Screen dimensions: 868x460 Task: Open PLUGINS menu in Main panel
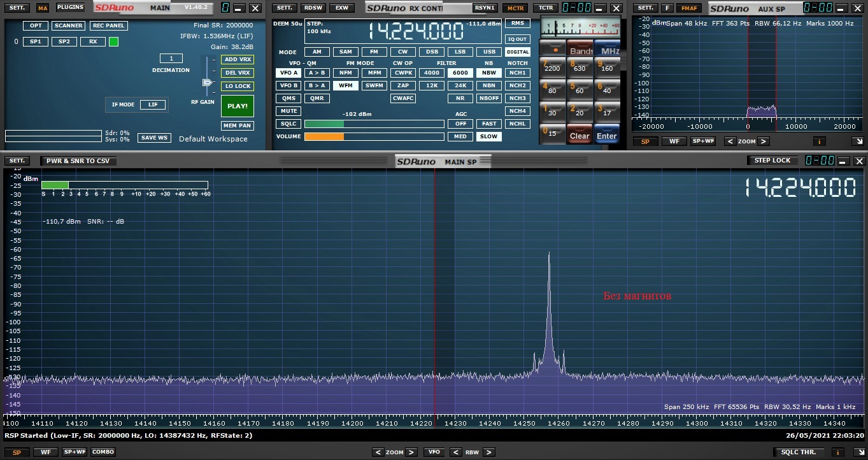point(70,8)
